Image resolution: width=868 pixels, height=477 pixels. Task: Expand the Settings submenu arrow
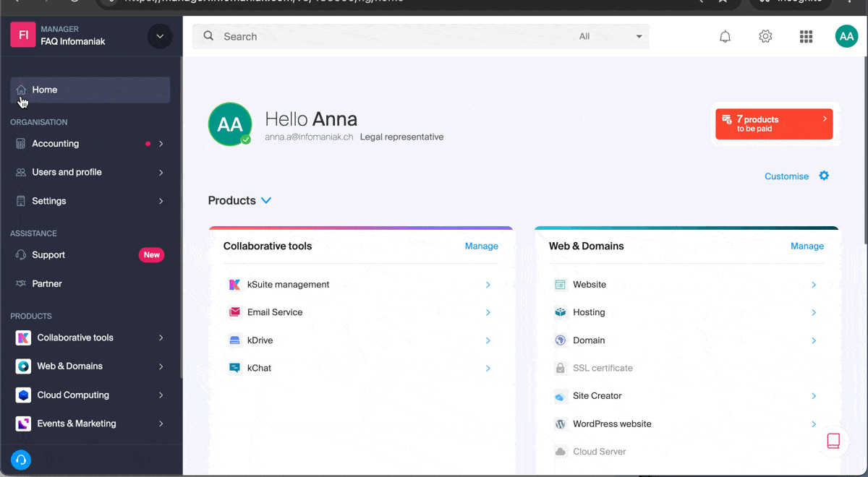[161, 201]
